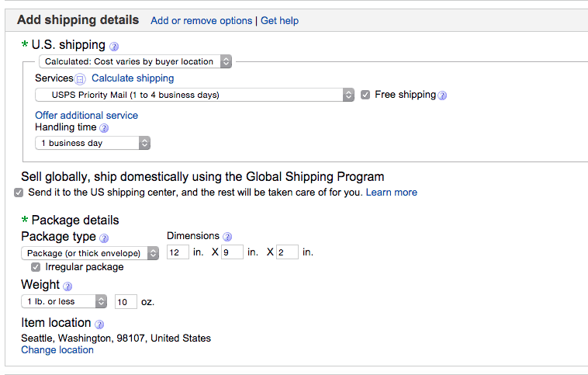Click the calculator icon next to Services

[81, 79]
